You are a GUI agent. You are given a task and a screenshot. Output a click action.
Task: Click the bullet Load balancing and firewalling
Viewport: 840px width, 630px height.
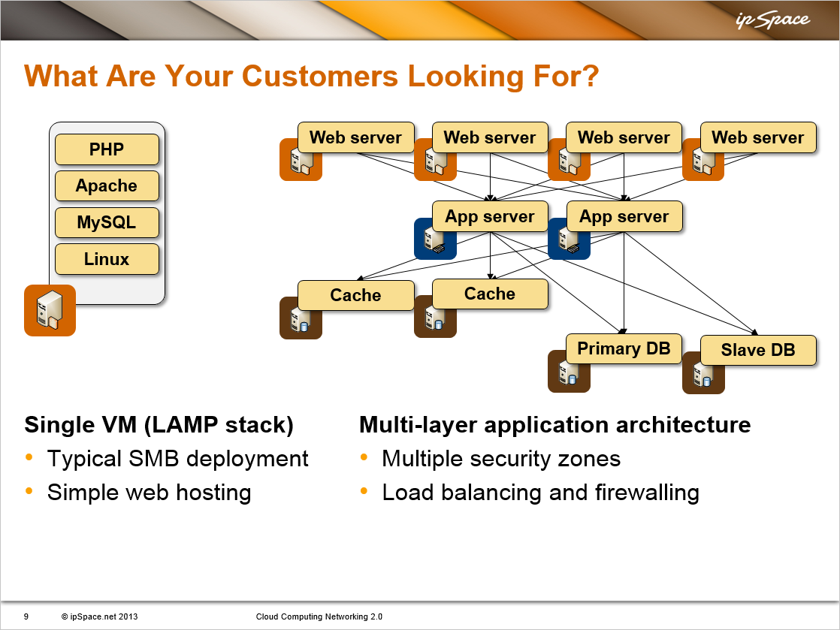[x=540, y=493]
